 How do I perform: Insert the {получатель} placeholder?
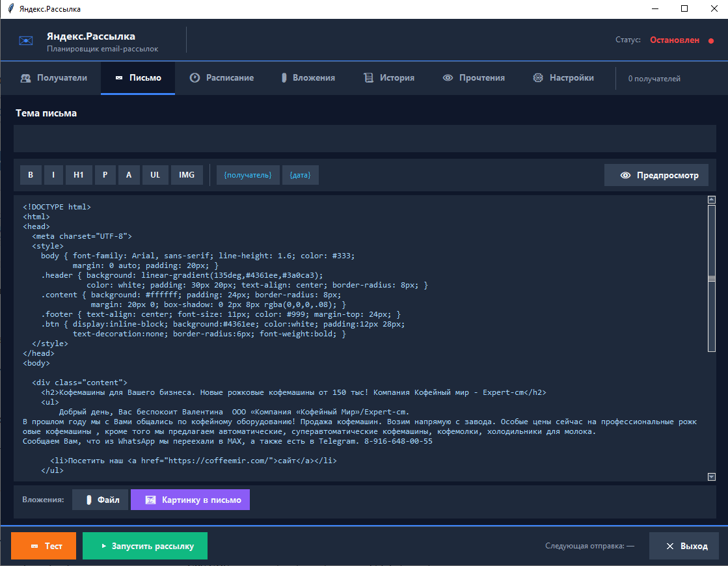point(248,175)
